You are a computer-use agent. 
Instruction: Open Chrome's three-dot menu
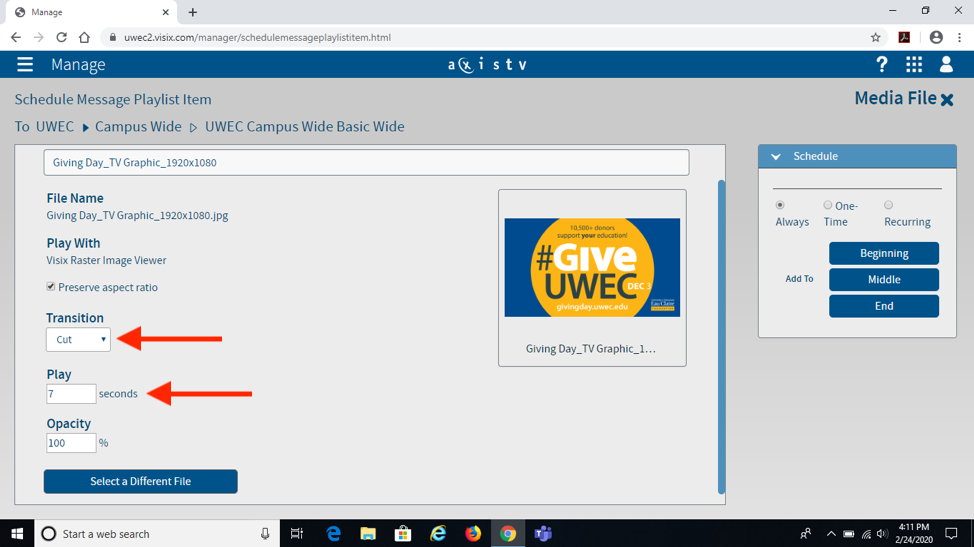[x=960, y=37]
